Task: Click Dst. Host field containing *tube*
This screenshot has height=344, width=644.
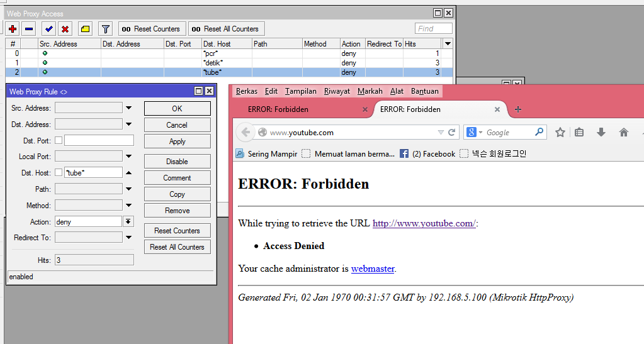Action: tap(93, 173)
